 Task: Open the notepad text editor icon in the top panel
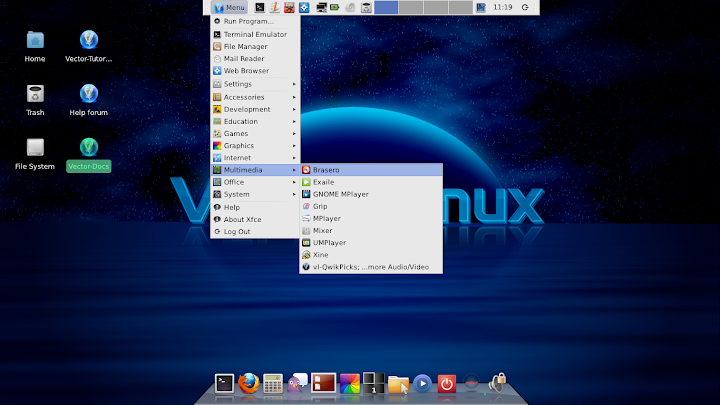pos(275,7)
